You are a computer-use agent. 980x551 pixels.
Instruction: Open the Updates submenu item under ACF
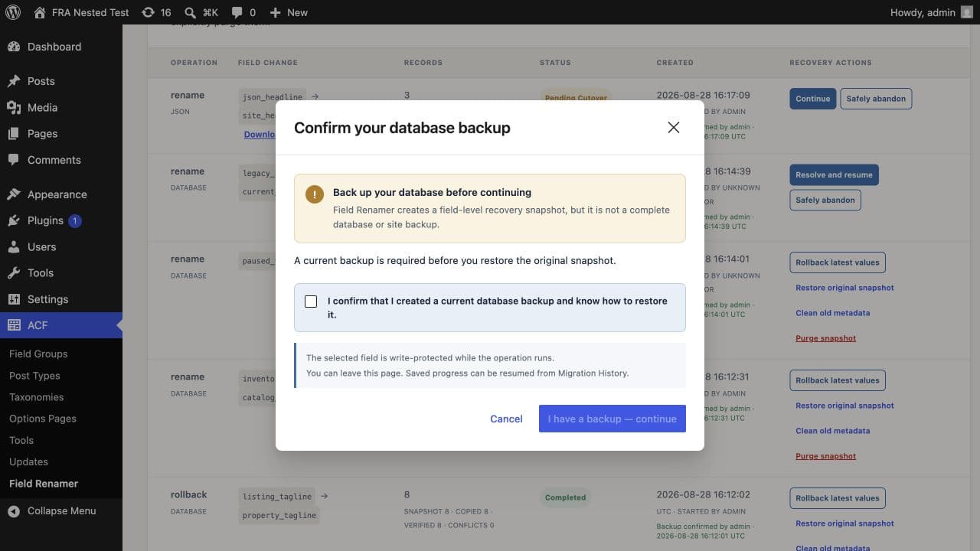(28, 461)
